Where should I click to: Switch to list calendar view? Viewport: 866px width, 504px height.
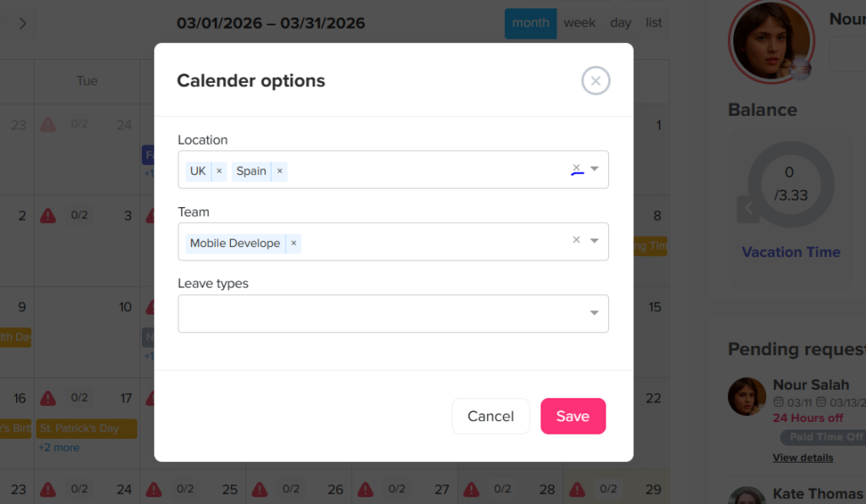654,23
